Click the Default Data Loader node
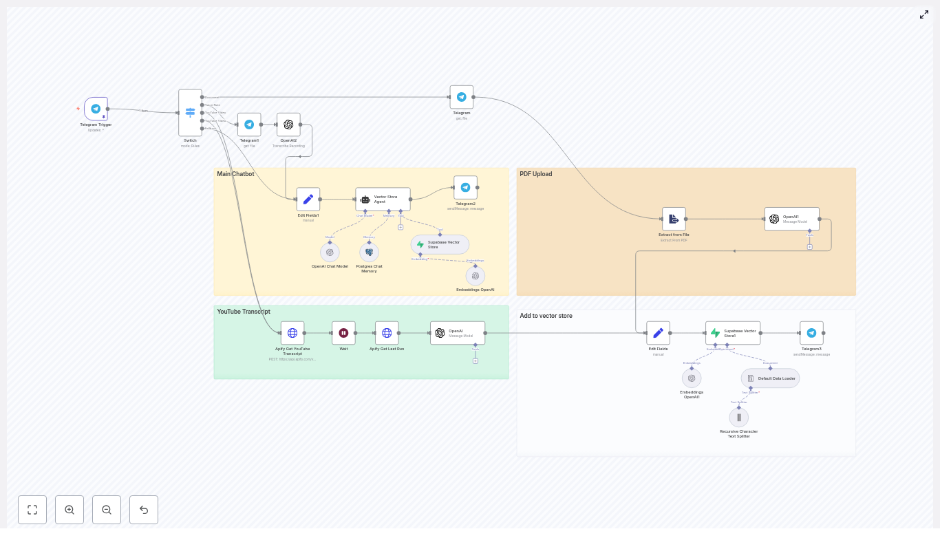This screenshot has width=940, height=560. (770, 378)
